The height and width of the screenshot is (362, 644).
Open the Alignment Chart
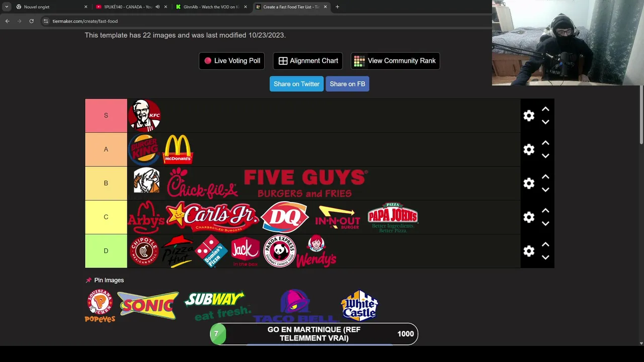point(308,61)
